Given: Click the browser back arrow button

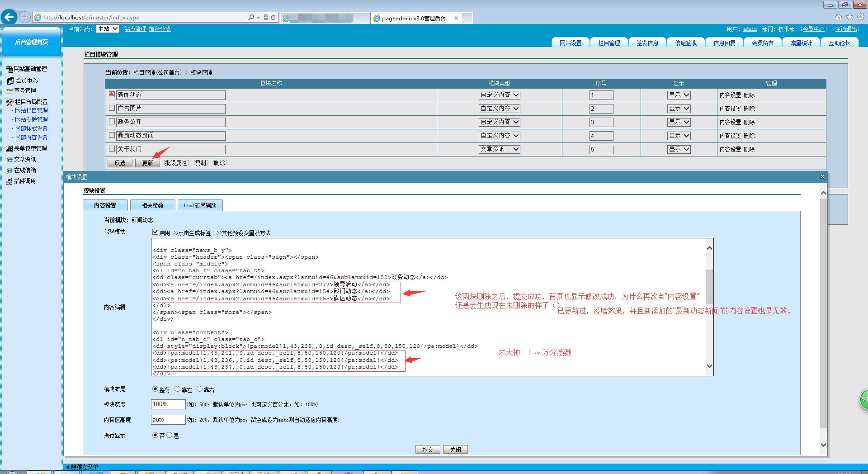Looking at the screenshot, I should [x=9, y=17].
